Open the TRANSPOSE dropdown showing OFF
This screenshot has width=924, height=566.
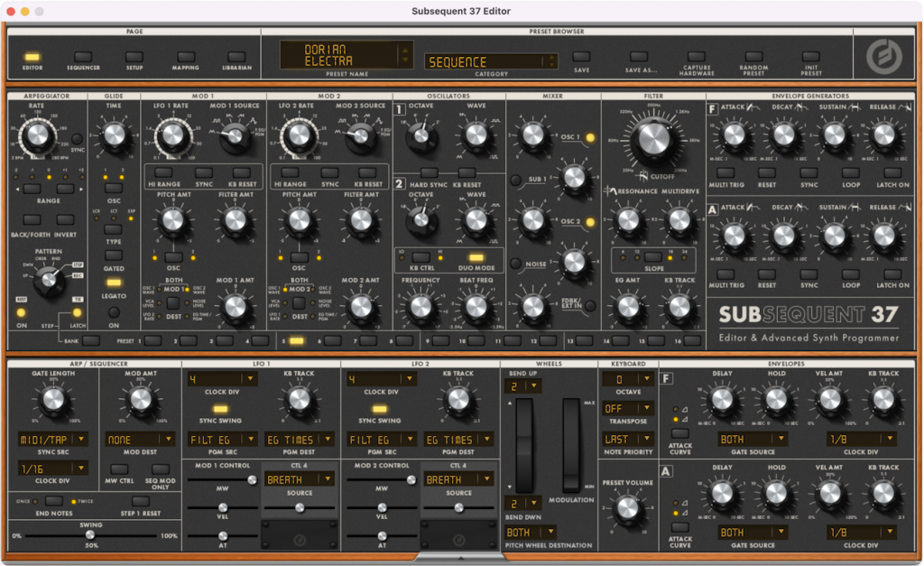coord(627,407)
